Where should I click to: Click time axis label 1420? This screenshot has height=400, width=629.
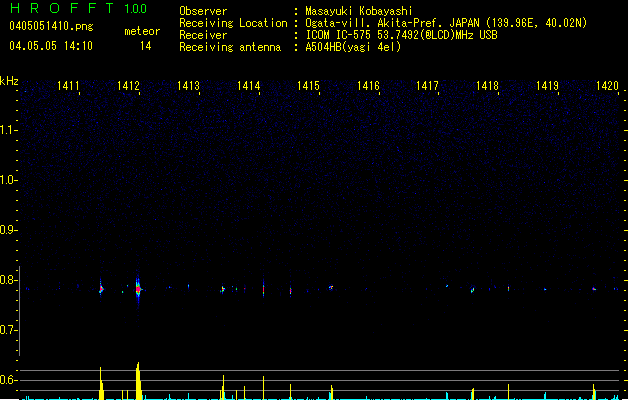coord(607,86)
